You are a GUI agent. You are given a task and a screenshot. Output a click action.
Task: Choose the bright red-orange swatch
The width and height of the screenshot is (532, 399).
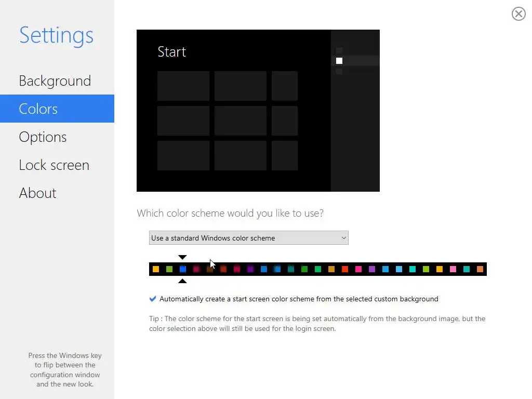click(x=345, y=269)
